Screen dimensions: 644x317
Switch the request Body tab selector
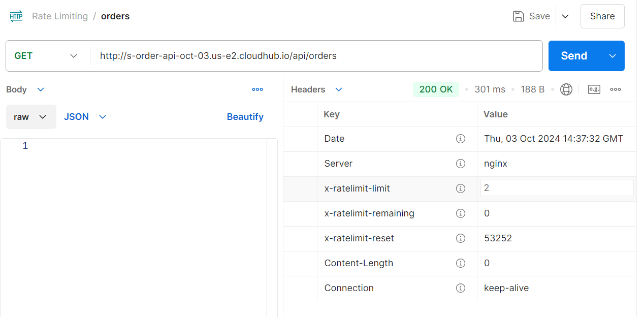pyautogui.click(x=25, y=89)
